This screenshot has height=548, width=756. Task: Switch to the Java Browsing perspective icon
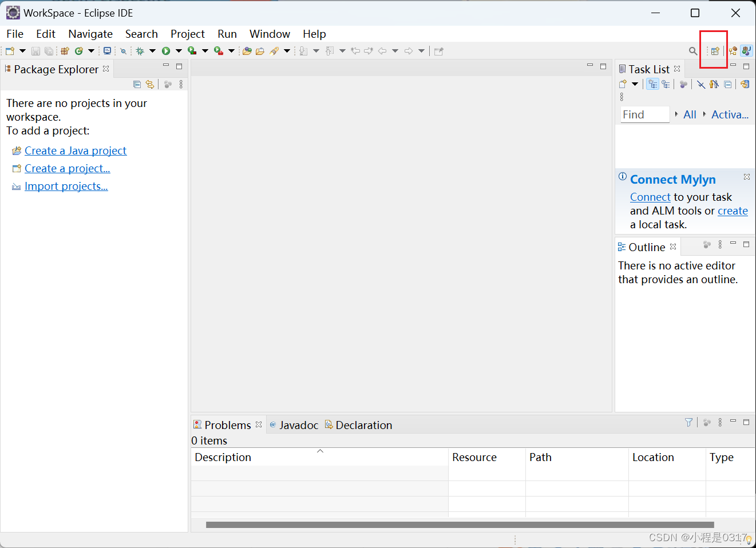click(733, 51)
